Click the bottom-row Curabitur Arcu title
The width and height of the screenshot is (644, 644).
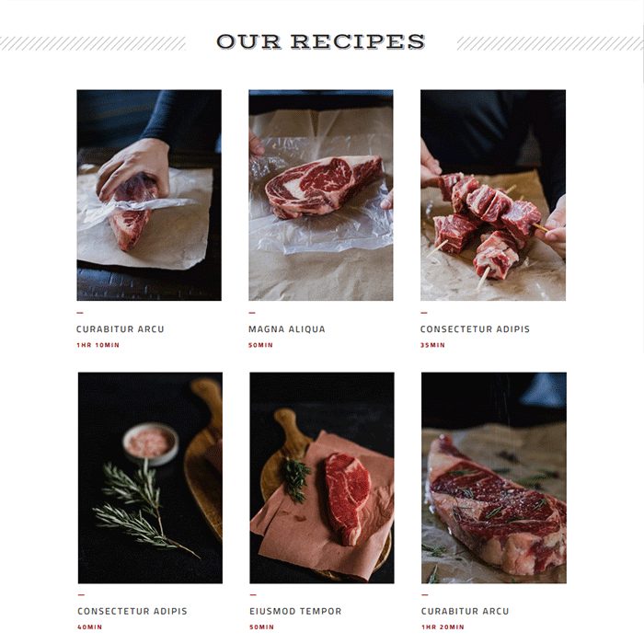tap(465, 611)
